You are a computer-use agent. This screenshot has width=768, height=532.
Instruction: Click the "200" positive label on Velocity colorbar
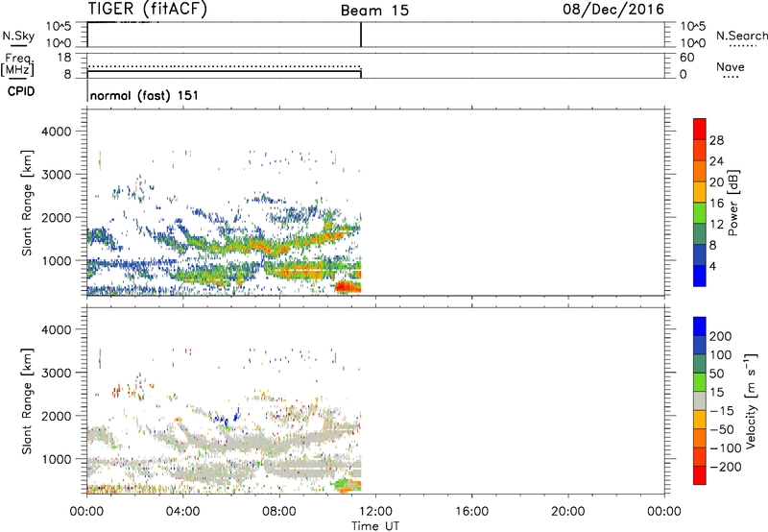(721, 336)
